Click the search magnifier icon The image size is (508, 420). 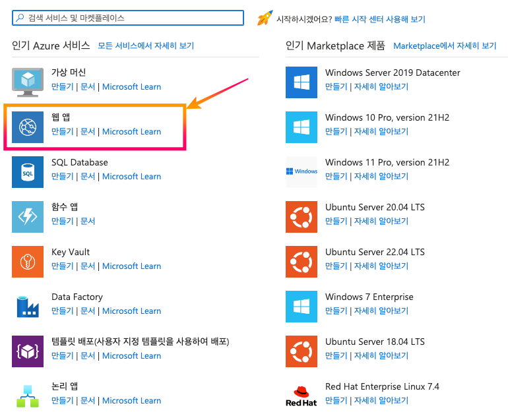point(20,18)
